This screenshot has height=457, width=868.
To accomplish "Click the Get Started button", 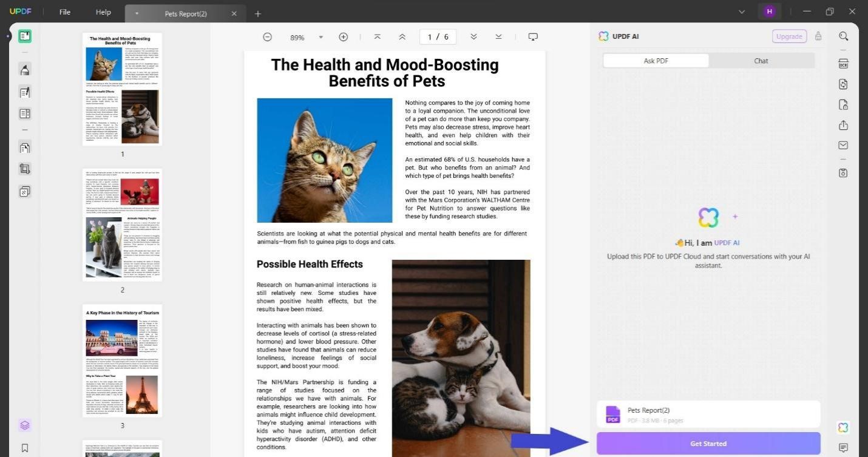I will point(708,443).
